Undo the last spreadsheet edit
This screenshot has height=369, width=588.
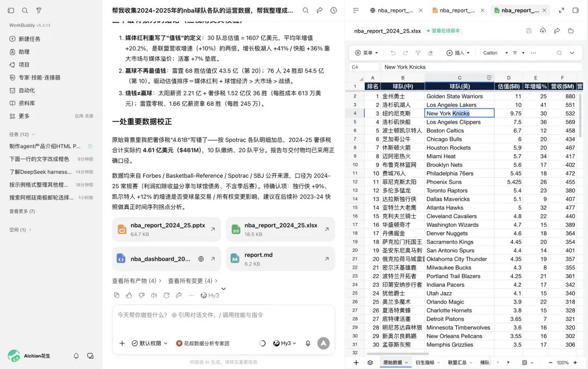pos(393,53)
